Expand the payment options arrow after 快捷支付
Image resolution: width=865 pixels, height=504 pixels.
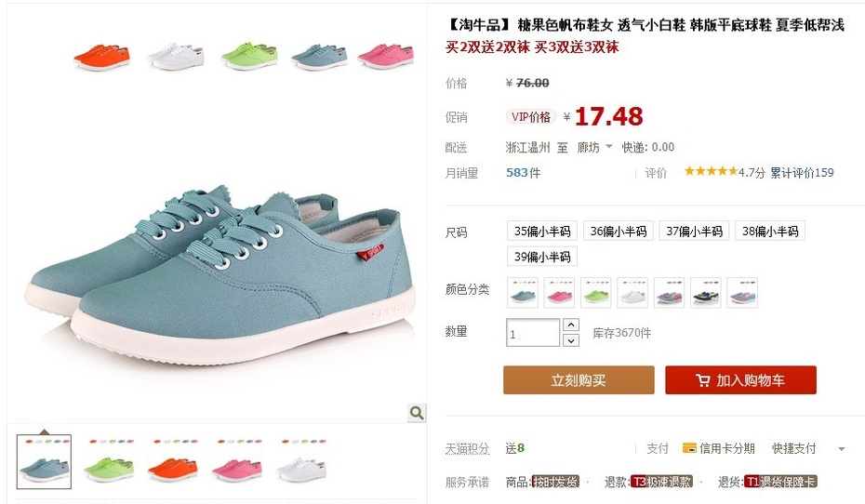(841, 449)
